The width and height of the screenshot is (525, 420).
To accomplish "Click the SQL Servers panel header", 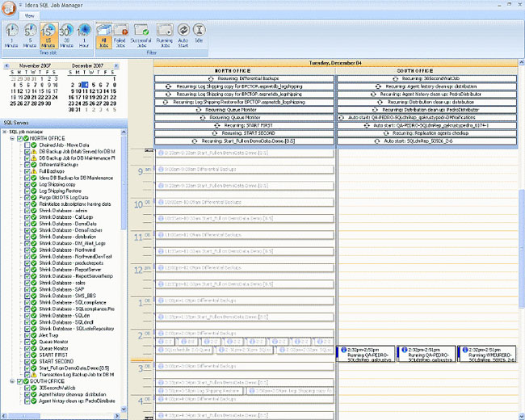I will click(64, 123).
